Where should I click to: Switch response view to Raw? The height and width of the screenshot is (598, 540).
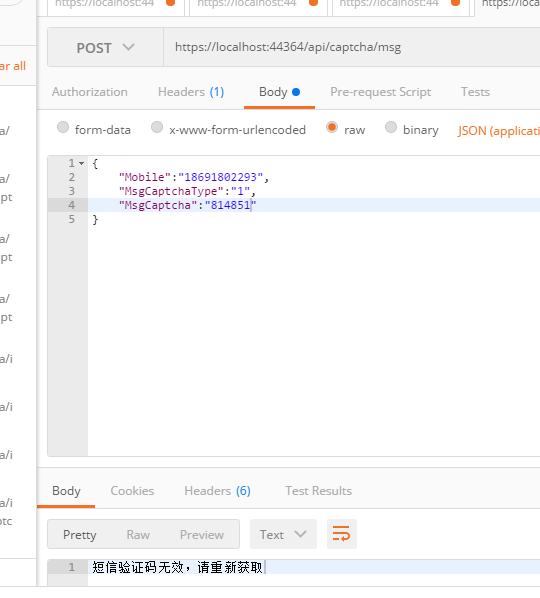[138, 535]
